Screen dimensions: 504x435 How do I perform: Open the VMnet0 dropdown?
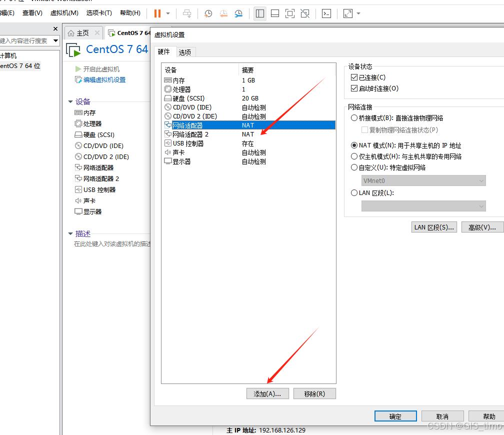(x=423, y=180)
